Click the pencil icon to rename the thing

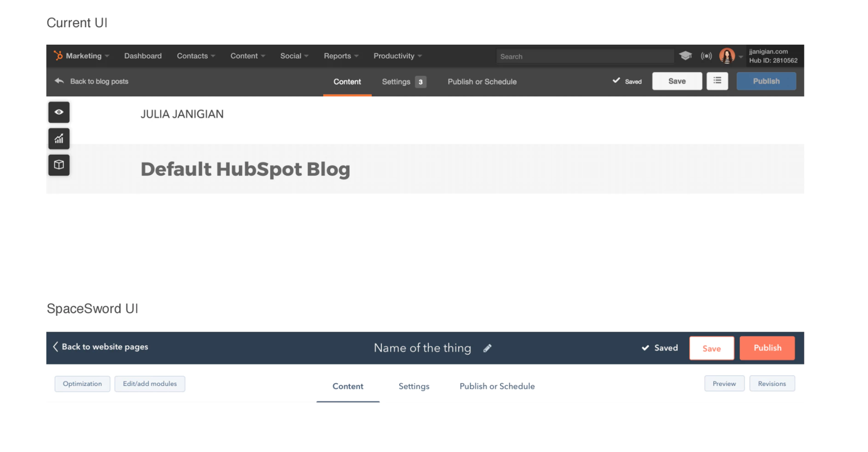click(487, 348)
